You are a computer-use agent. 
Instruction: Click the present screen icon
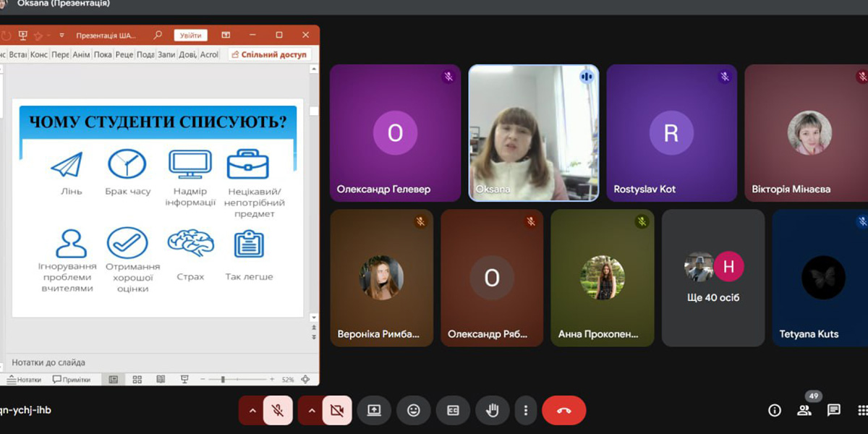(374, 410)
